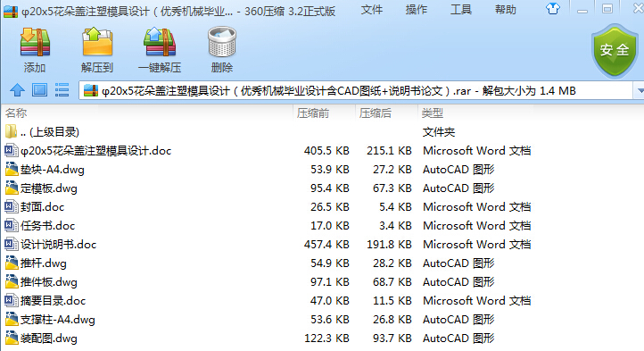Image resolution: width=644 pixels, height=351 pixels.
Task: Select the file name 摘要目录.doc
Action: 53,300
